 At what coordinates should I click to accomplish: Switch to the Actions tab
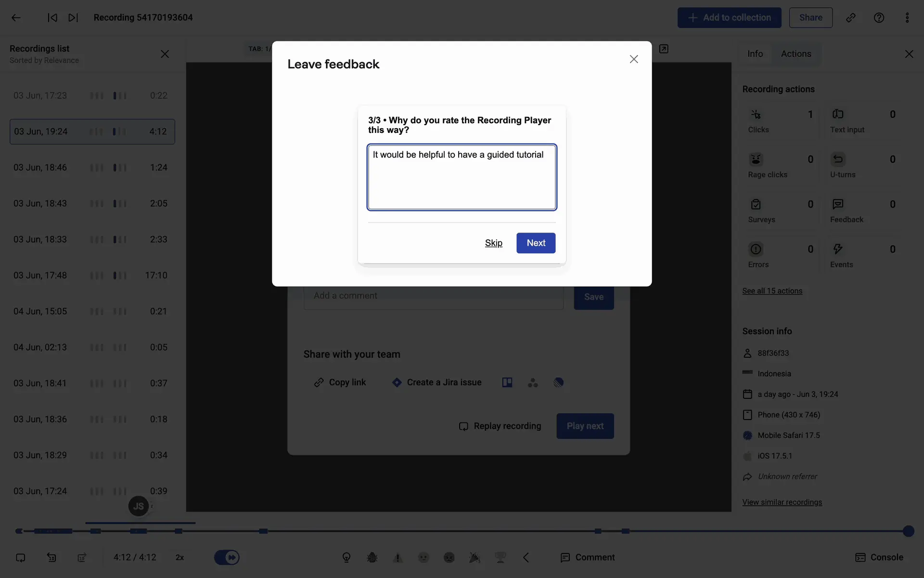coord(796,54)
